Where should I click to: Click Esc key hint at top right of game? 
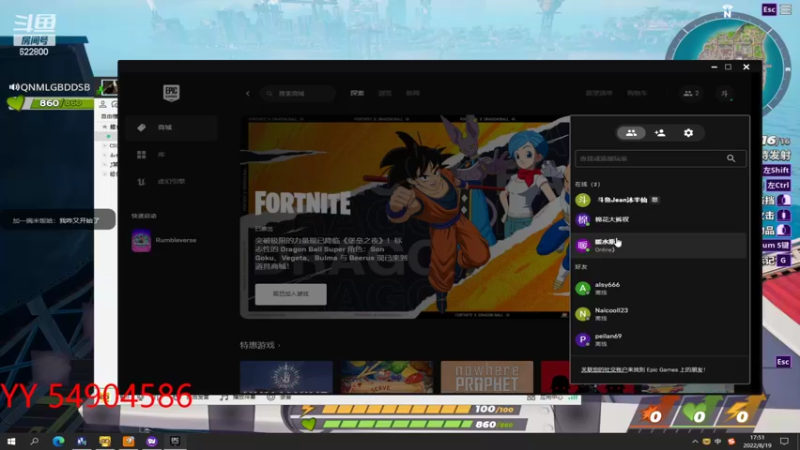769,10
